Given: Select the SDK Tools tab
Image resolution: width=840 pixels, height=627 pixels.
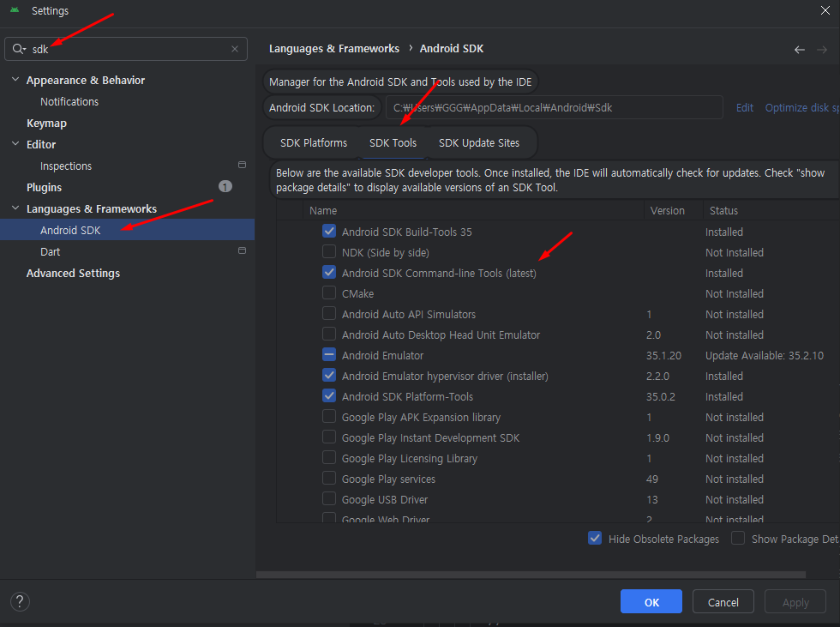Looking at the screenshot, I should [393, 143].
